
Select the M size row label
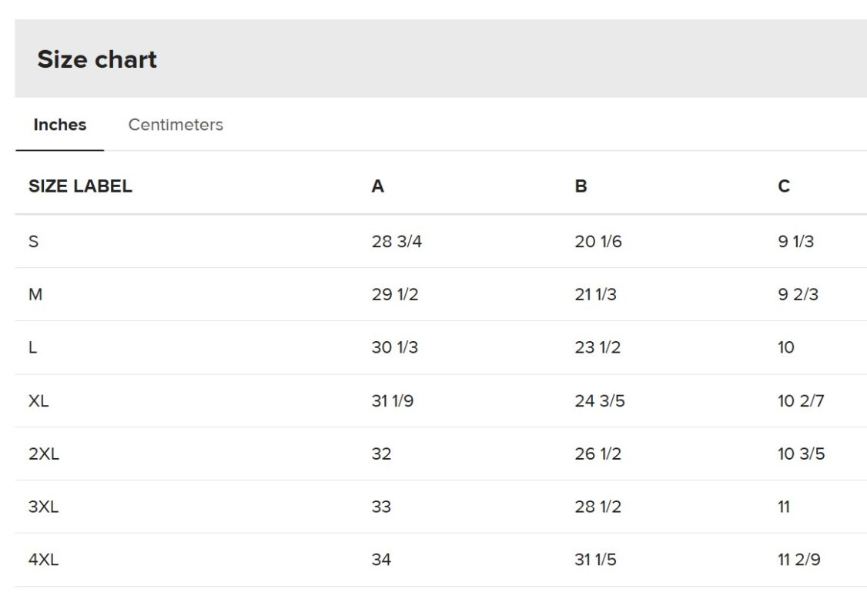point(35,294)
